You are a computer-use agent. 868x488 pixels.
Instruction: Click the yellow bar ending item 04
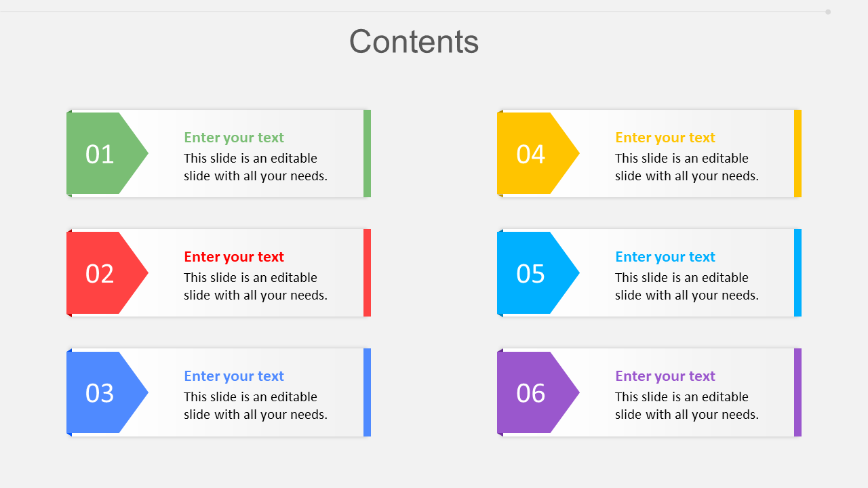pyautogui.click(x=797, y=154)
